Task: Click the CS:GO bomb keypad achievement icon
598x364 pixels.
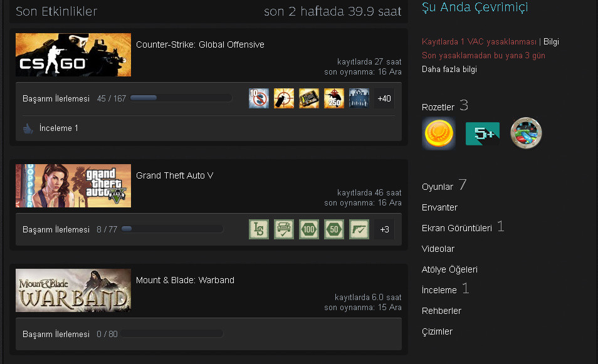Action: tap(309, 98)
